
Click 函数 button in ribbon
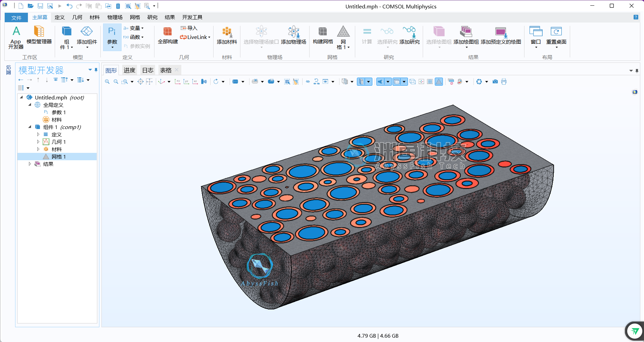pos(133,37)
